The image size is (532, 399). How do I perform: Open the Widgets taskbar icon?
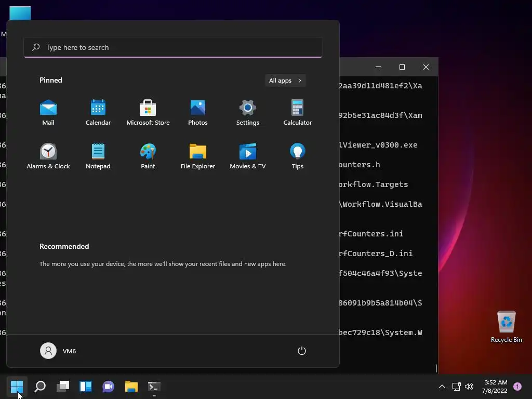86,386
